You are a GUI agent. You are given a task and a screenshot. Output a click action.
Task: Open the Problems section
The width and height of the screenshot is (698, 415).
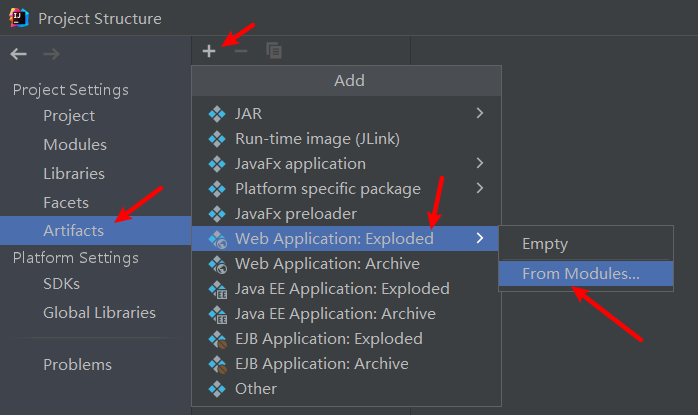coord(77,364)
